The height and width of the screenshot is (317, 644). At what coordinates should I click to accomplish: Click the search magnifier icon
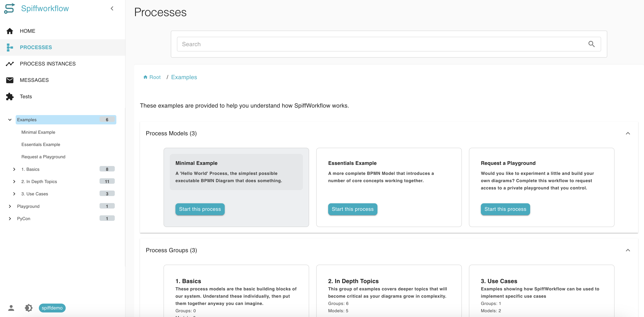click(x=592, y=44)
